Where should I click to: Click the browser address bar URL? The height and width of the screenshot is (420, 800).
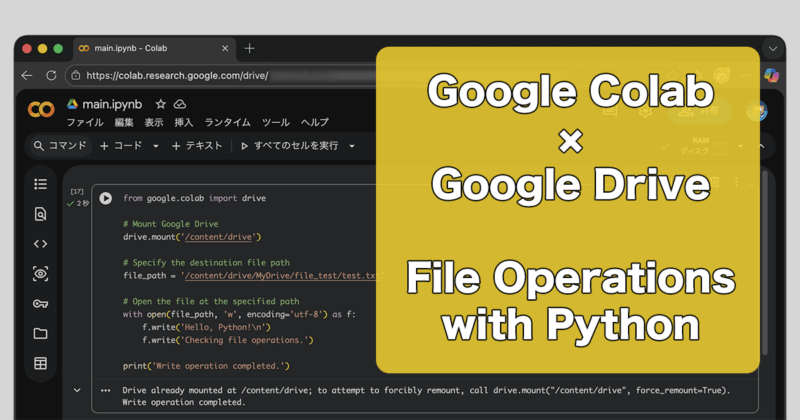click(x=177, y=76)
